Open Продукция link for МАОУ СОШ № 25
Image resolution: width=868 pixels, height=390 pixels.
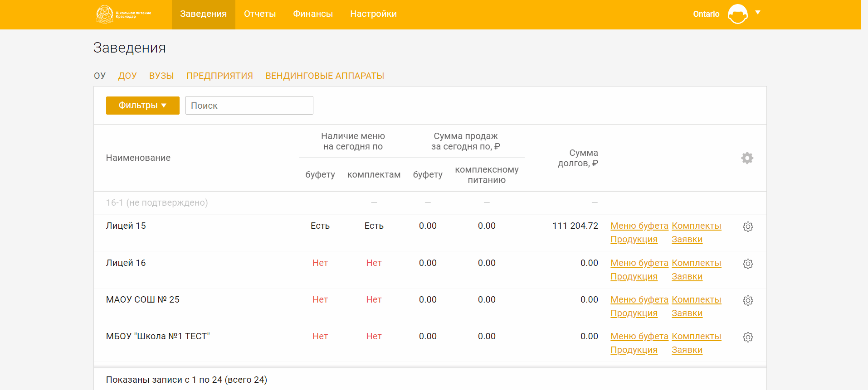pos(634,313)
